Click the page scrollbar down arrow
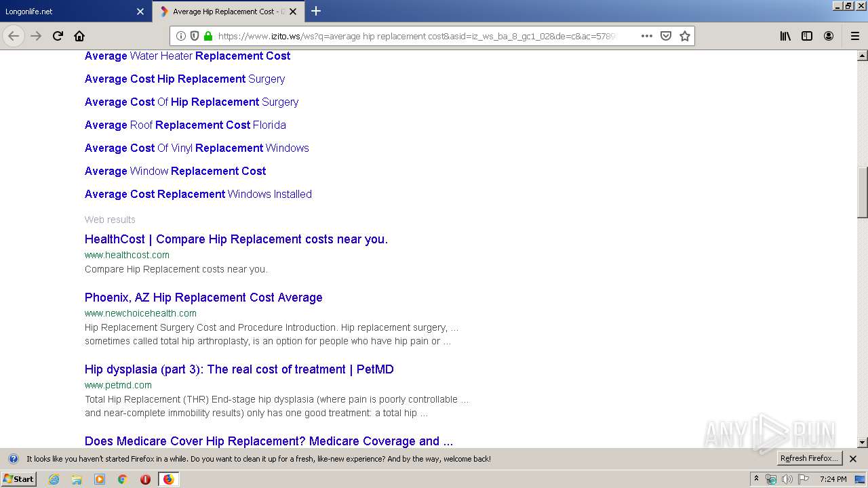 863,443
